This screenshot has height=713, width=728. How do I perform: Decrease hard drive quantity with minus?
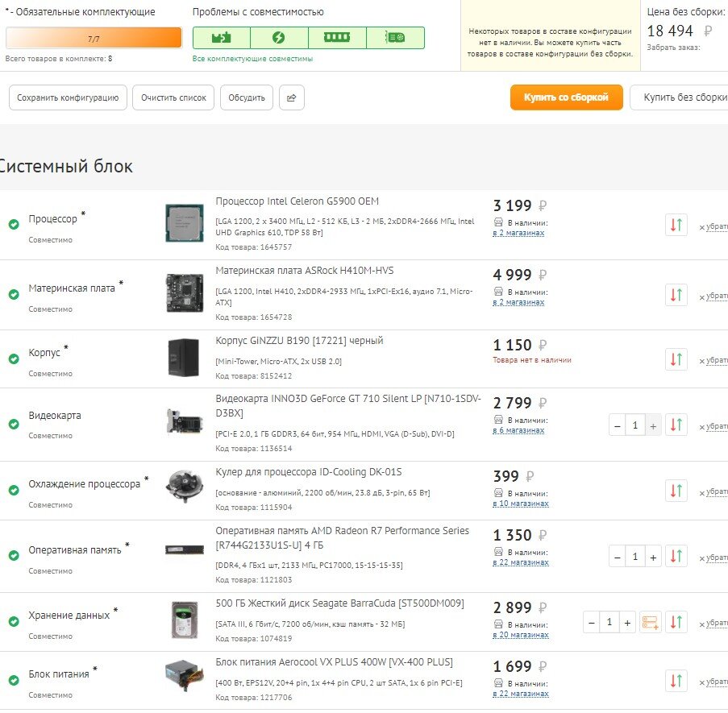(x=592, y=623)
